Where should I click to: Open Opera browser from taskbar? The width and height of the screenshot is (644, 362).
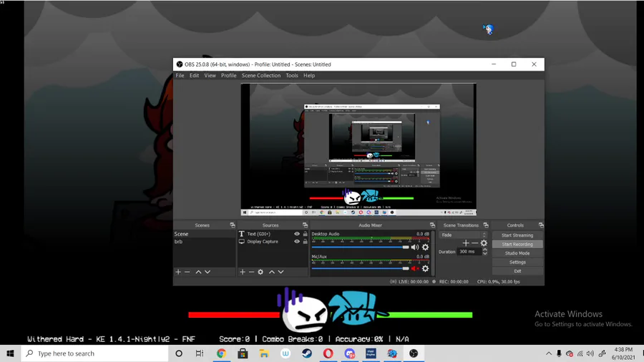328,353
